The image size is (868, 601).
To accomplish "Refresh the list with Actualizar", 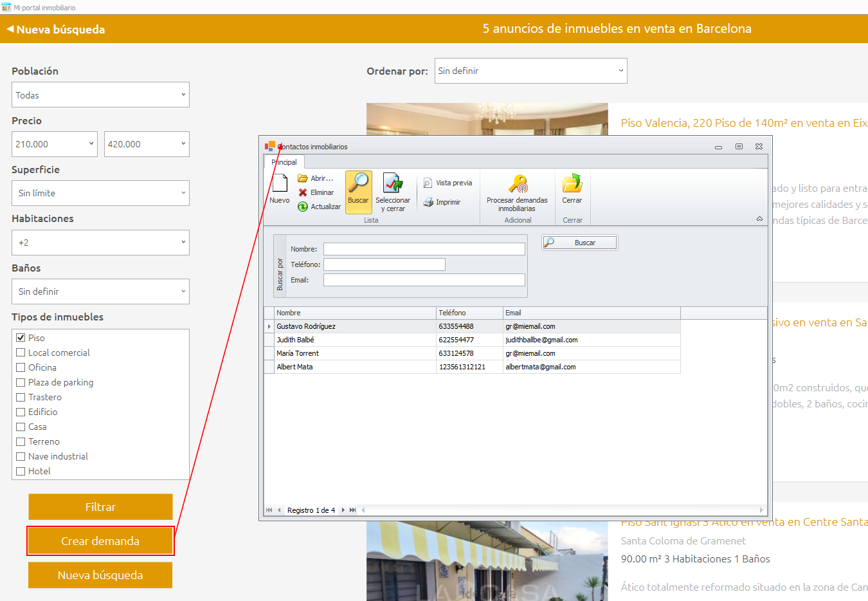I will click(x=319, y=207).
